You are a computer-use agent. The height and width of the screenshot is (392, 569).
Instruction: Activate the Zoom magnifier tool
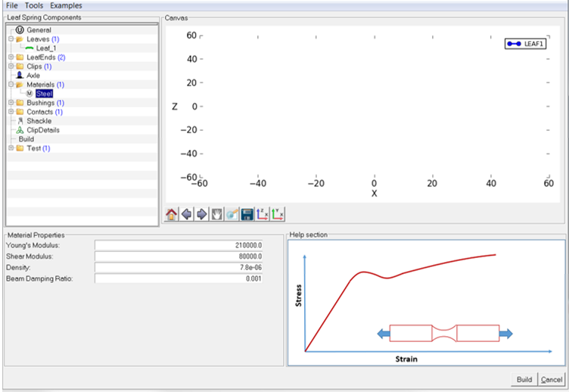[x=232, y=214]
